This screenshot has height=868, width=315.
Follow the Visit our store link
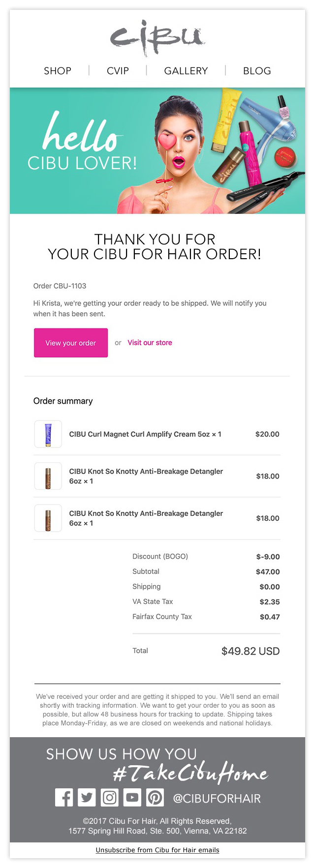(x=150, y=343)
